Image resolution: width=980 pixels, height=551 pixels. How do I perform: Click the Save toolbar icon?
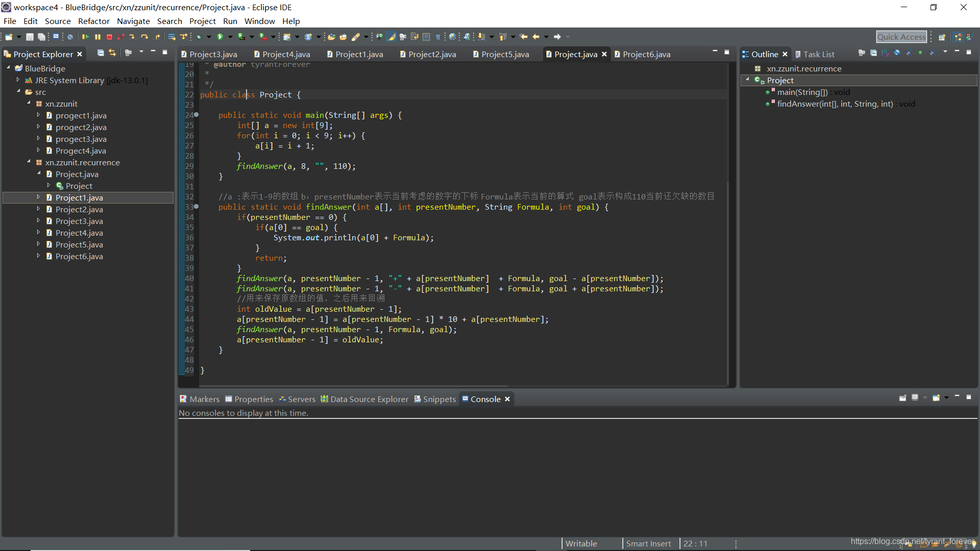(30, 37)
